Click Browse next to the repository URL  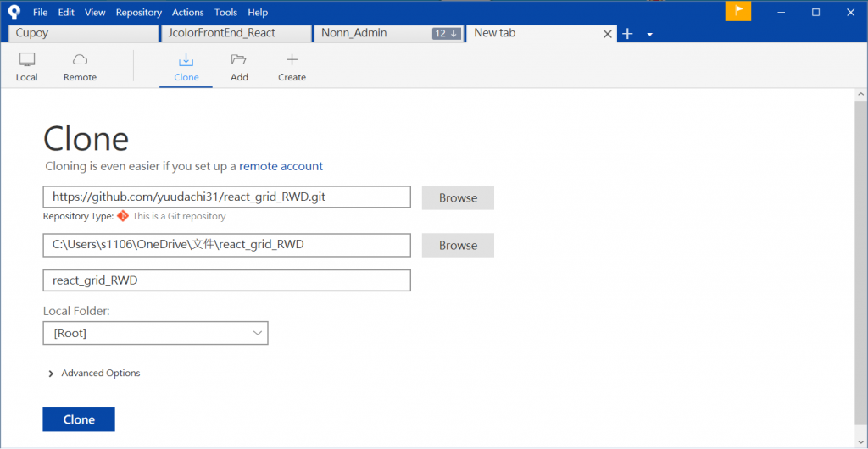pyautogui.click(x=458, y=198)
